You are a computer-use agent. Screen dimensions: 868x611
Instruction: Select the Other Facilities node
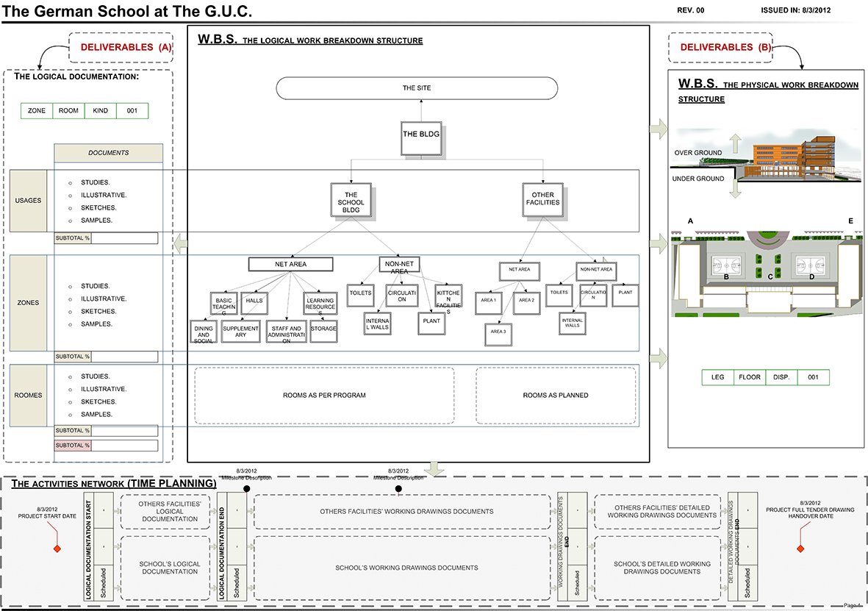(542, 199)
